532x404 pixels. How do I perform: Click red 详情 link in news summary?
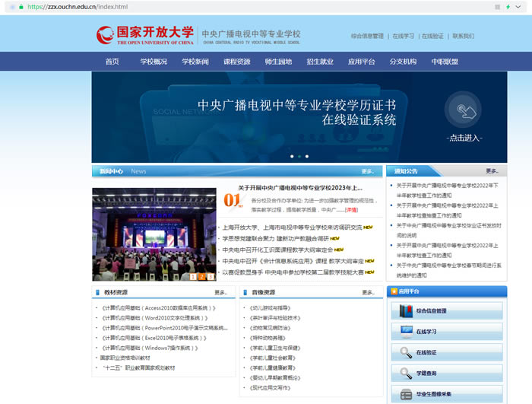[x=351, y=210]
